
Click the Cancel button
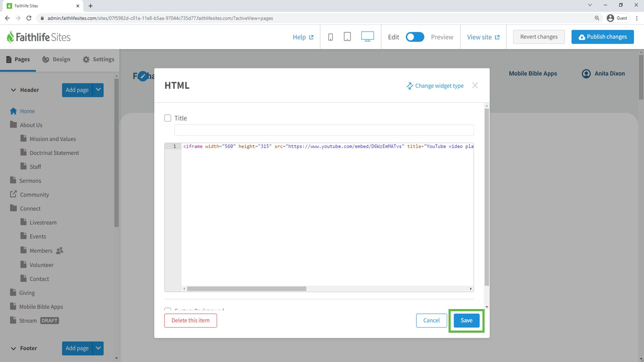tap(431, 320)
